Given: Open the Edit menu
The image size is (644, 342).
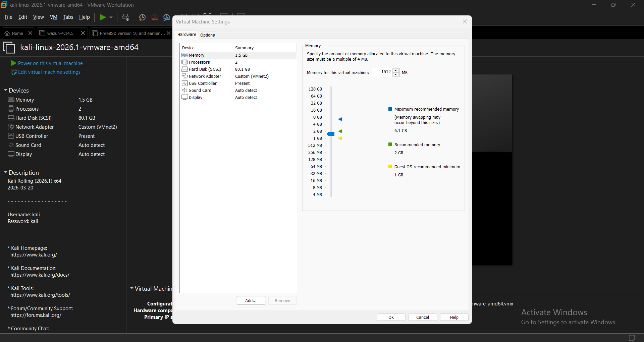Looking at the screenshot, I should tap(22, 17).
